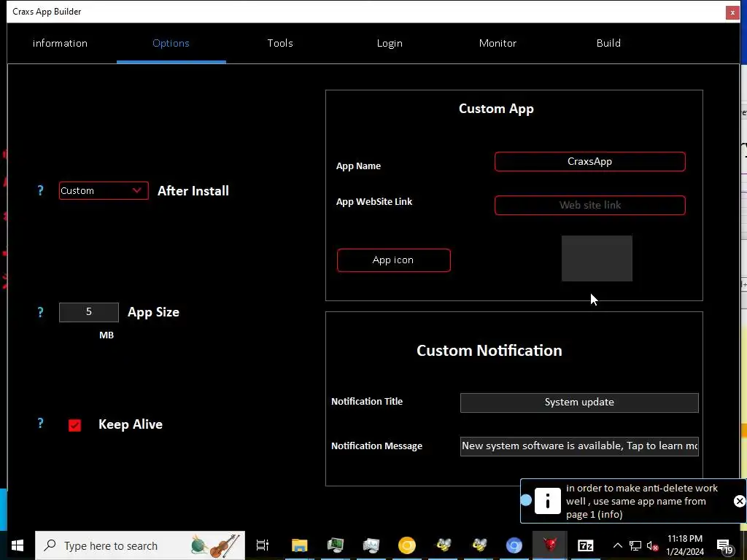This screenshot has height=560, width=747.
Task: Click the Custom Notification heading
Action: 489,351
